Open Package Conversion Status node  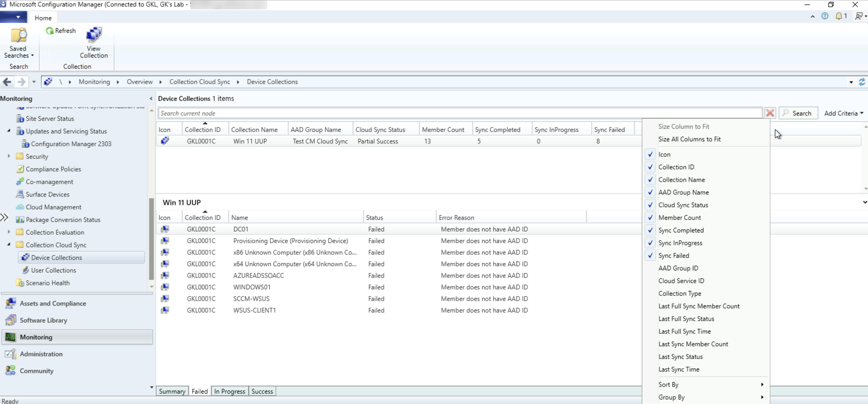tap(63, 220)
